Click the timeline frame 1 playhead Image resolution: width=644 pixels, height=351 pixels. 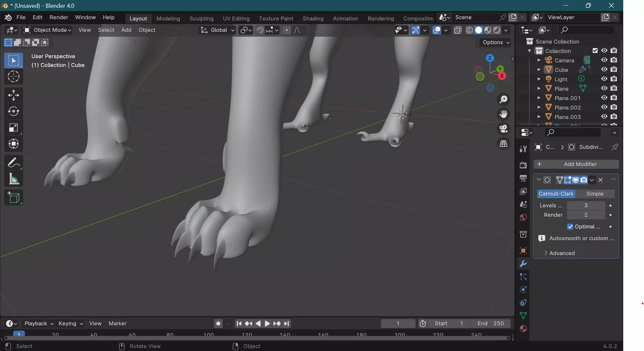[19, 335]
